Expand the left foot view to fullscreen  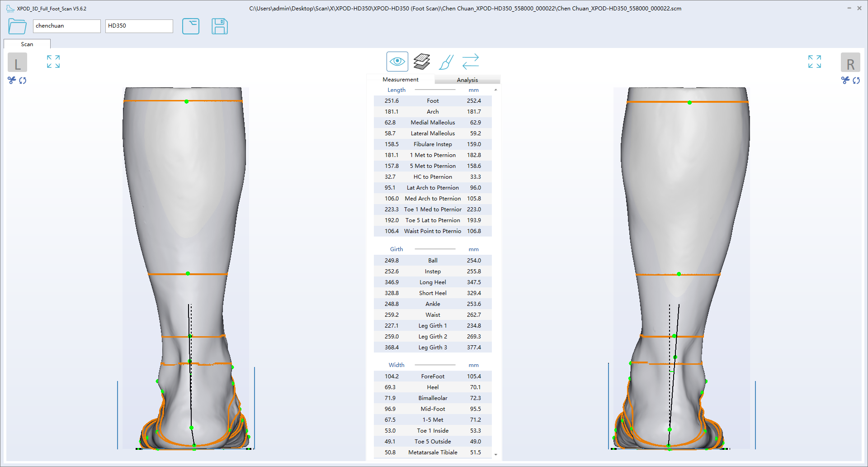tap(53, 62)
